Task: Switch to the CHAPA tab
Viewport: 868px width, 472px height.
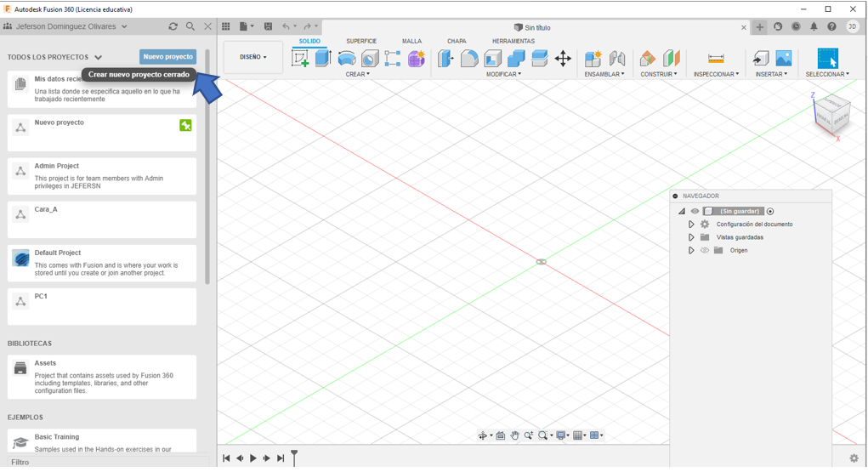Action: [x=457, y=41]
